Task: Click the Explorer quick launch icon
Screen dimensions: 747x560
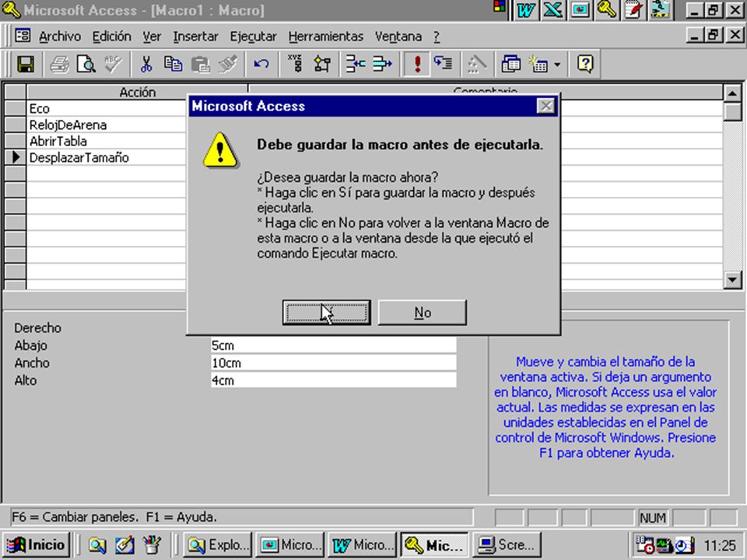Action: pyautogui.click(x=98, y=545)
